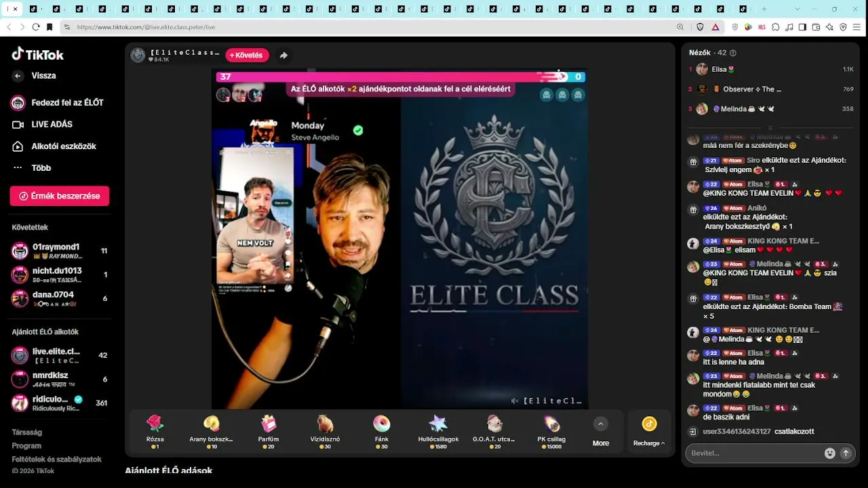The width and height of the screenshot is (868, 488).
Task: Send the Rózsa gift
Action: (155, 432)
